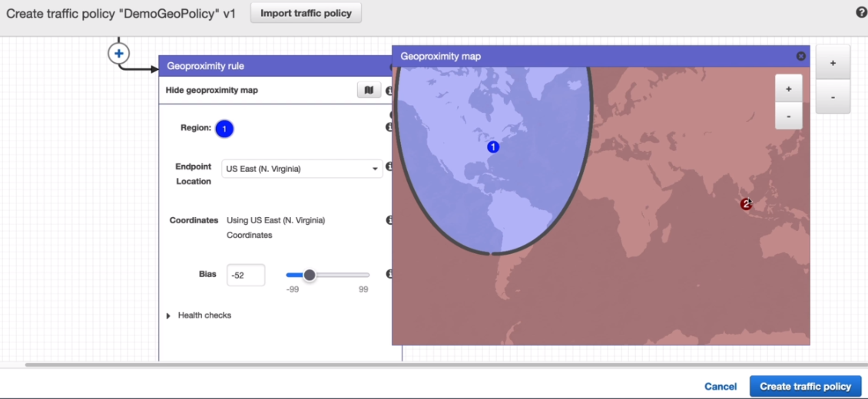
Task: Select blue marker 1 on the map
Action: (x=492, y=147)
